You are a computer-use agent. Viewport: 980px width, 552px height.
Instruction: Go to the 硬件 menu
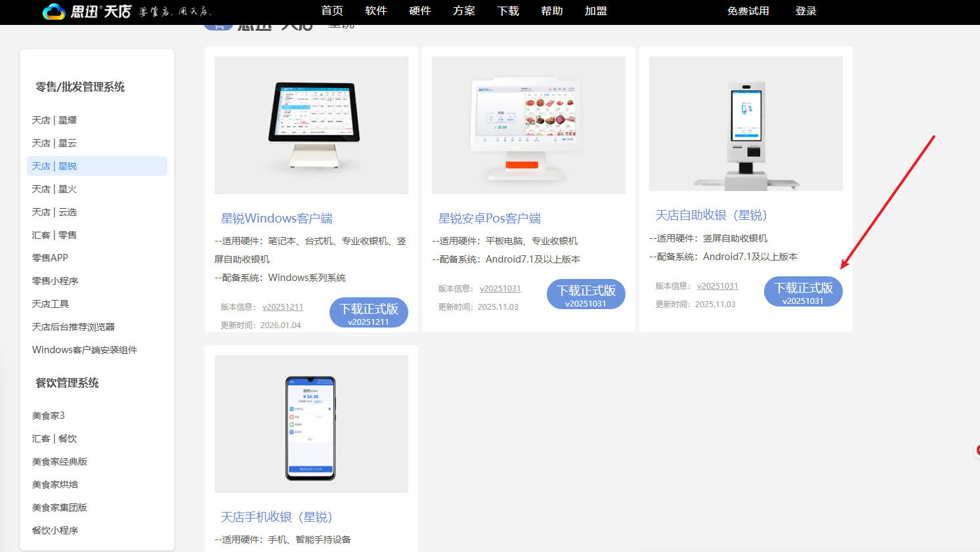coord(420,11)
